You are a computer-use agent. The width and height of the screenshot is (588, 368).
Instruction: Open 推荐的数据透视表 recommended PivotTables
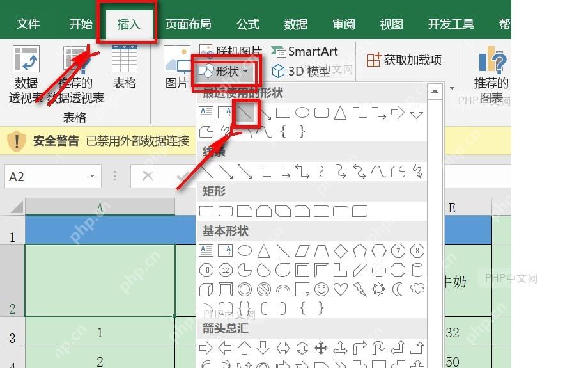coord(76,74)
